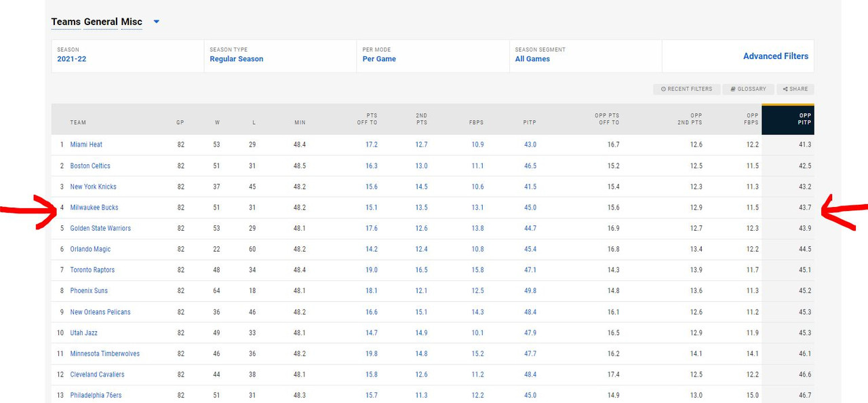Viewport: 868px width, 403px height.
Task: Click the Share button
Action: (x=795, y=89)
